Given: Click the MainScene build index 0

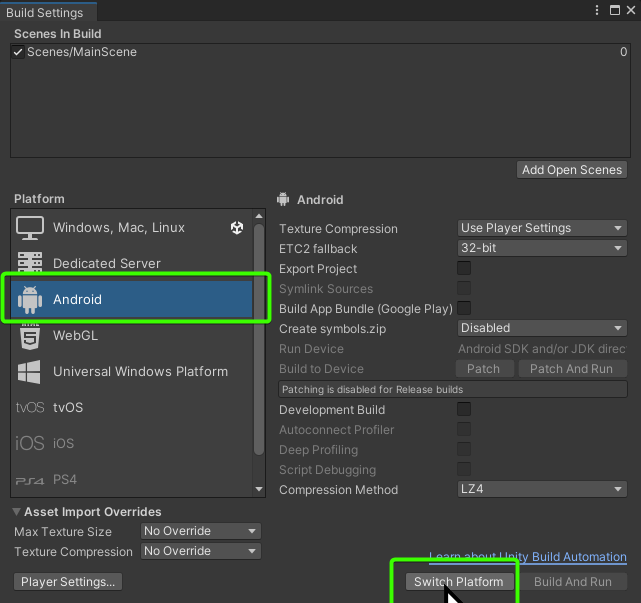Looking at the screenshot, I should pos(623,52).
